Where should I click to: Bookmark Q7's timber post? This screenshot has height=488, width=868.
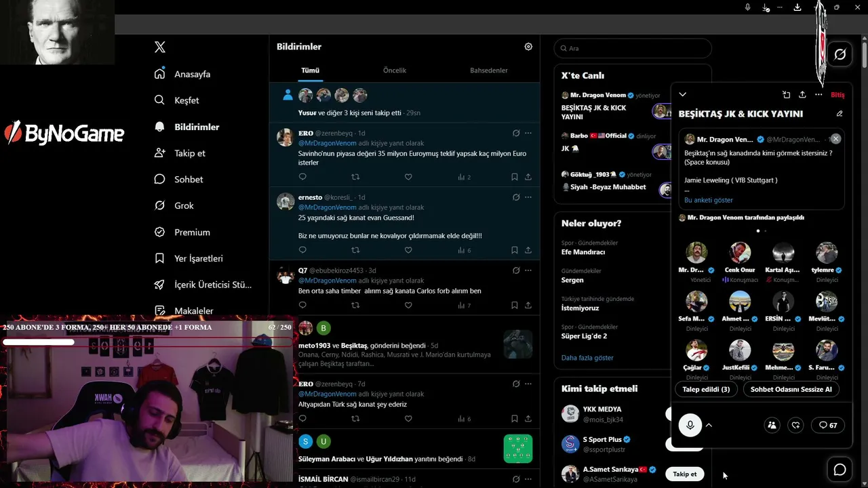tap(515, 306)
